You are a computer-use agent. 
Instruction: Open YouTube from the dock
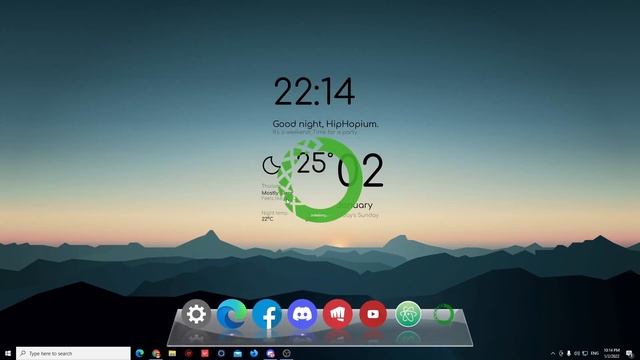pos(373,314)
